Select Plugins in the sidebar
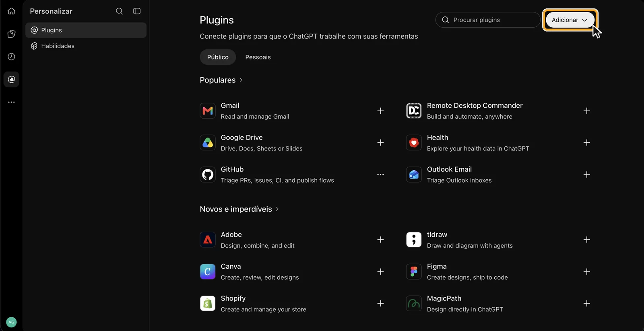 [x=86, y=30]
